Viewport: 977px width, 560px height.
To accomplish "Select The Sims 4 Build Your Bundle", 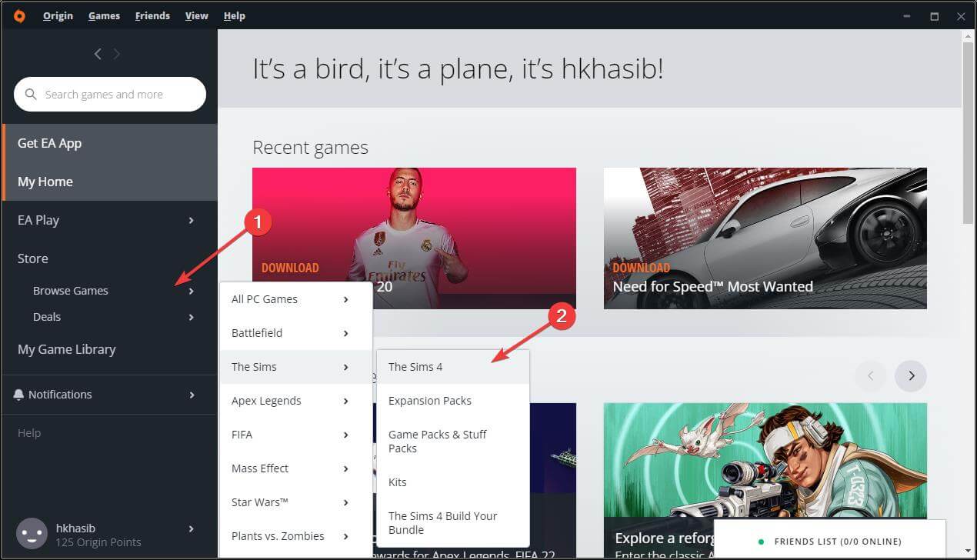I will click(x=453, y=523).
